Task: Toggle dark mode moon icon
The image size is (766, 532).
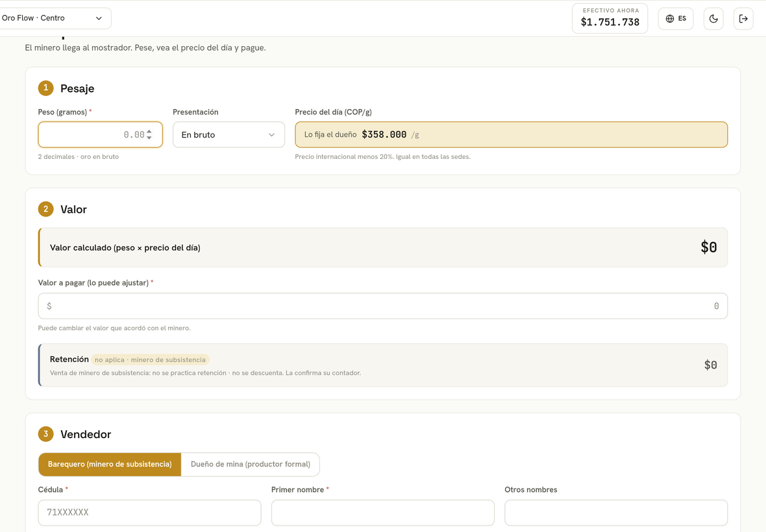Action: [713, 19]
